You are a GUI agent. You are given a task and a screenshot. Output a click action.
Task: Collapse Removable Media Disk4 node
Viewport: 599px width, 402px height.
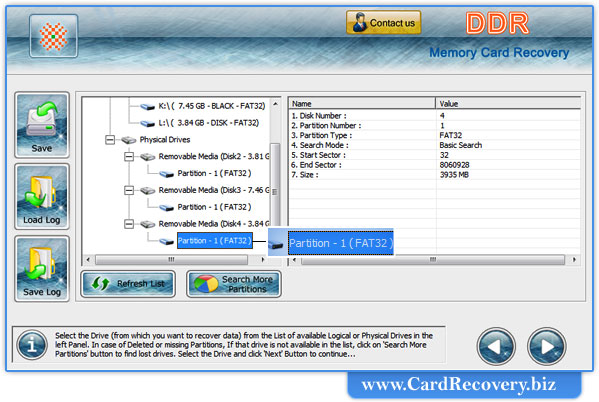[129, 224]
